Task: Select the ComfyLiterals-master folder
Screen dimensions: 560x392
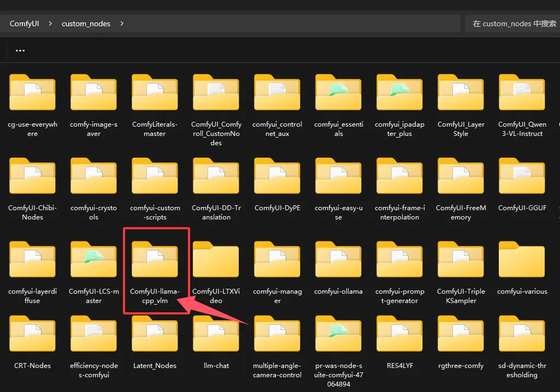Action: [x=155, y=92]
